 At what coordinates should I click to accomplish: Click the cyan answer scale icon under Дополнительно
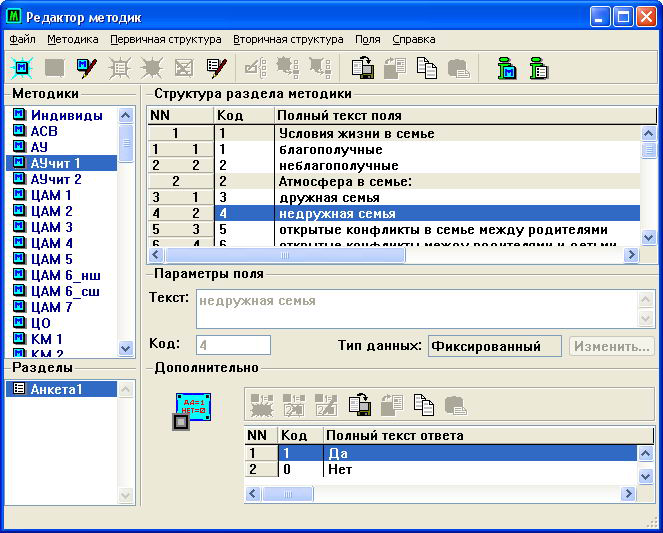[x=192, y=412]
